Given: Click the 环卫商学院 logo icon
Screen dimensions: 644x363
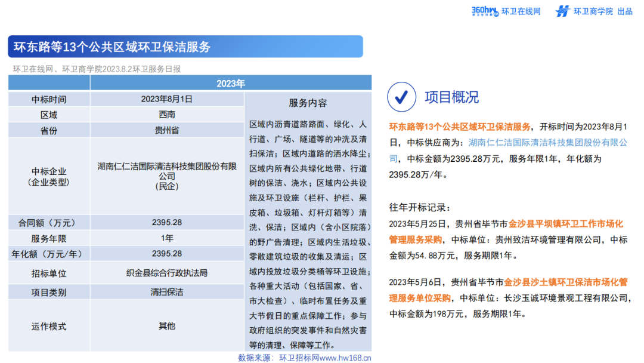Looking at the screenshot, I should click(563, 11).
